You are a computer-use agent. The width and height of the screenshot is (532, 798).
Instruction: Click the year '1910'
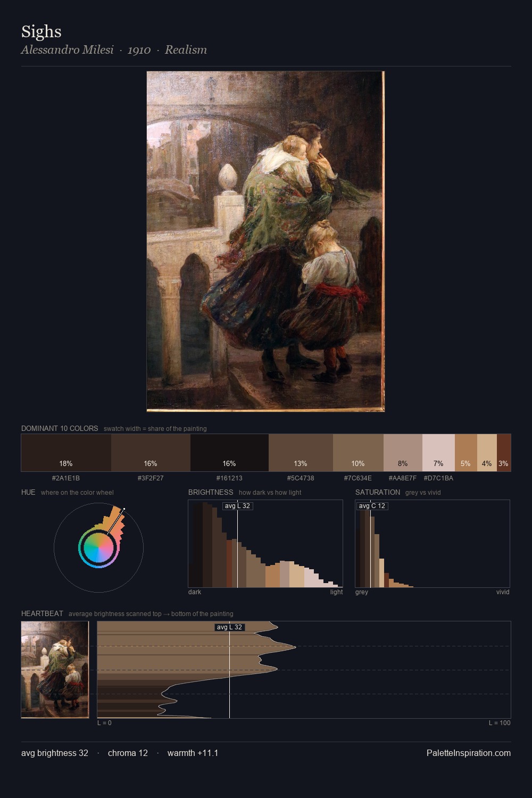click(x=139, y=50)
